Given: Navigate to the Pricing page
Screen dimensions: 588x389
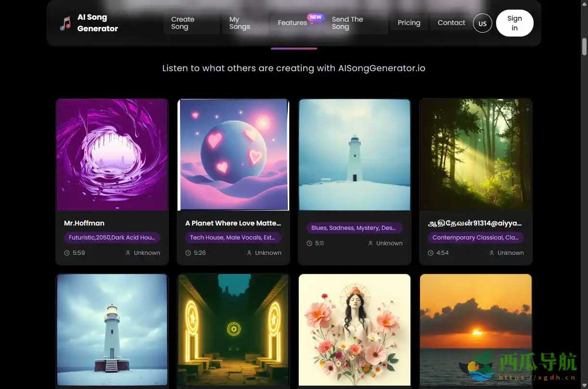Looking at the screenshot, I should [x=409, y=23].
